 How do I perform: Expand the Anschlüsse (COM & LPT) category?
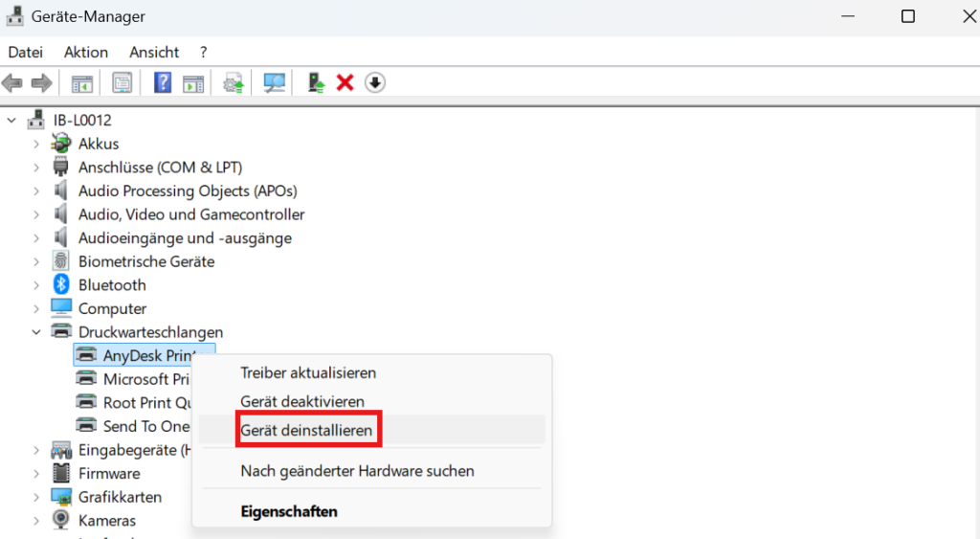pyautogui.click(x=36, y=168)
